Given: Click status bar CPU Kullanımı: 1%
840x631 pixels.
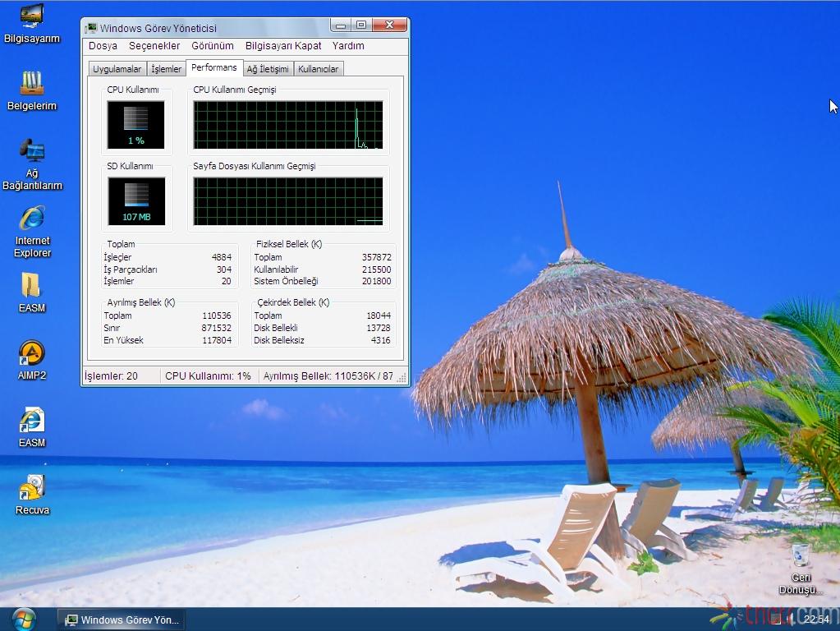Looking at the screenshot, I should [x=208, y=375].
